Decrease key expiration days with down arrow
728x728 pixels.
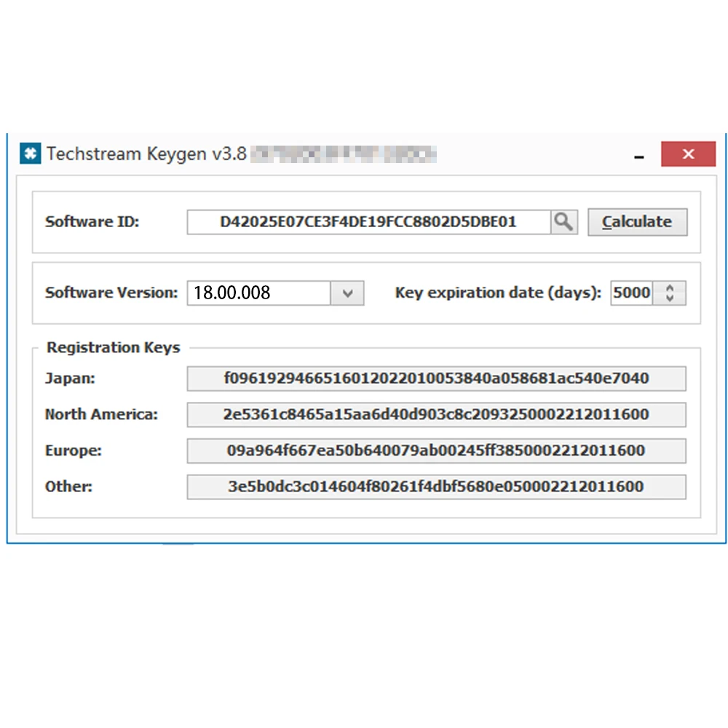pyautogui.click(x=669, y=298)
